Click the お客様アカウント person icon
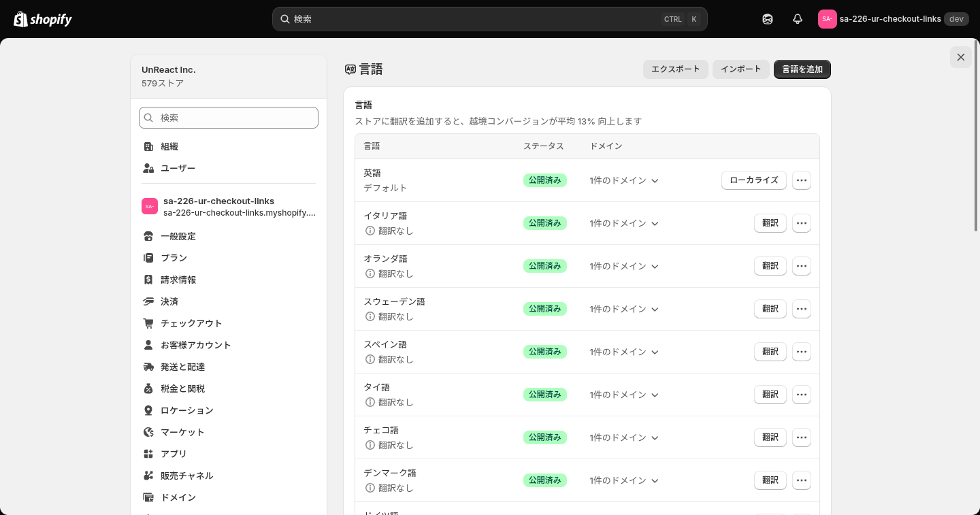This screenshot has width=980, height=515. (x=148, y=345)
